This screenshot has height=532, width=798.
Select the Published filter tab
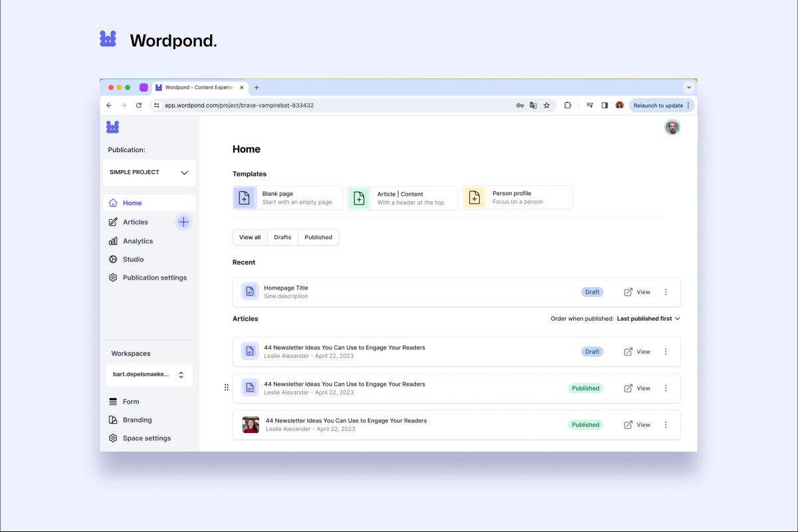318,237
